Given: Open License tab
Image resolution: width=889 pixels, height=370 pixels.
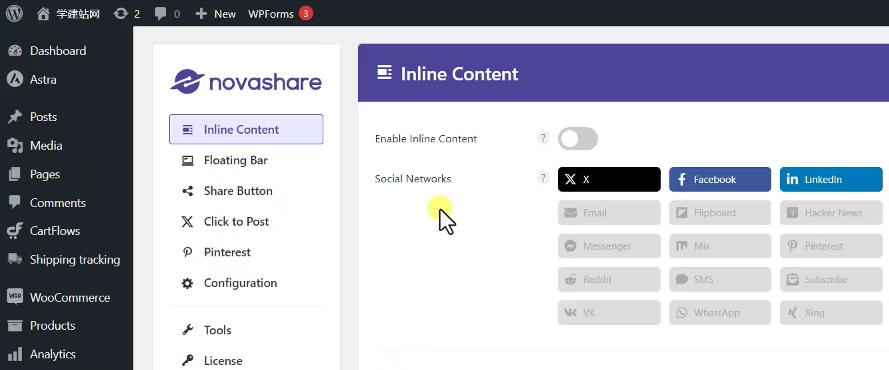Looking at the screenshot, I should [x=246, y=360].
